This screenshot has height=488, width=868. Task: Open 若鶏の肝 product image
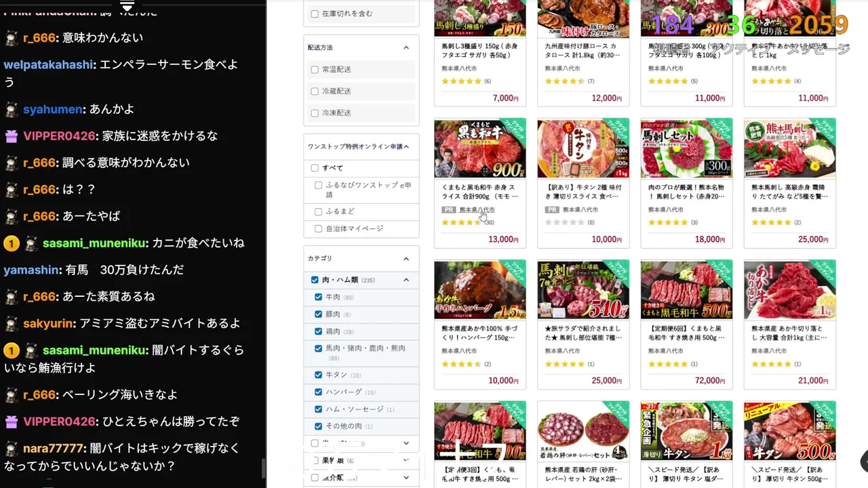(583, 431)
